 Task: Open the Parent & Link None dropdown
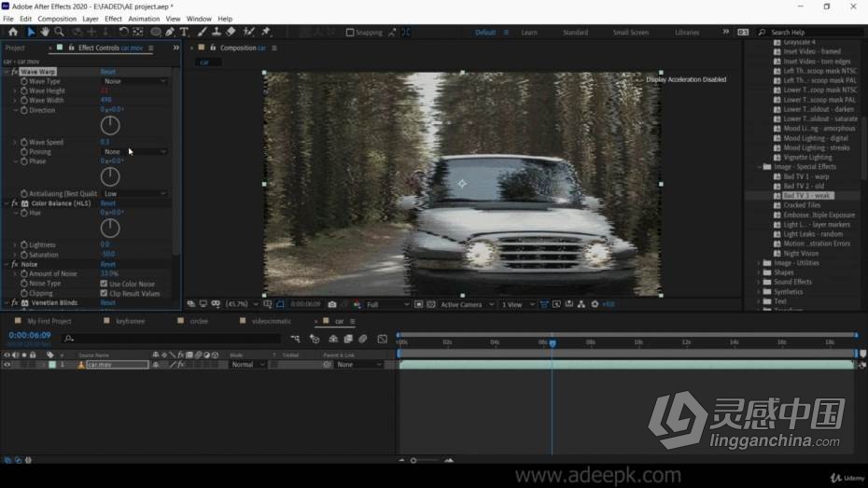359,365
